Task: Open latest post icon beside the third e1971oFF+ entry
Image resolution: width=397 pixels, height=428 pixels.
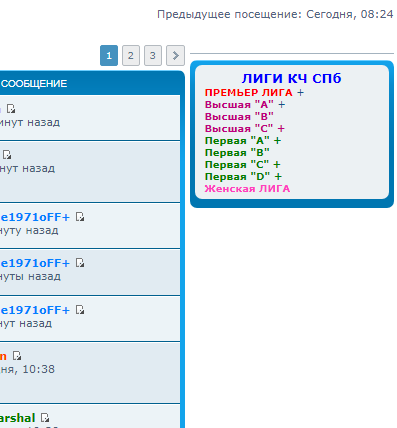Action: pyautogui.click(x=80, y=310)
